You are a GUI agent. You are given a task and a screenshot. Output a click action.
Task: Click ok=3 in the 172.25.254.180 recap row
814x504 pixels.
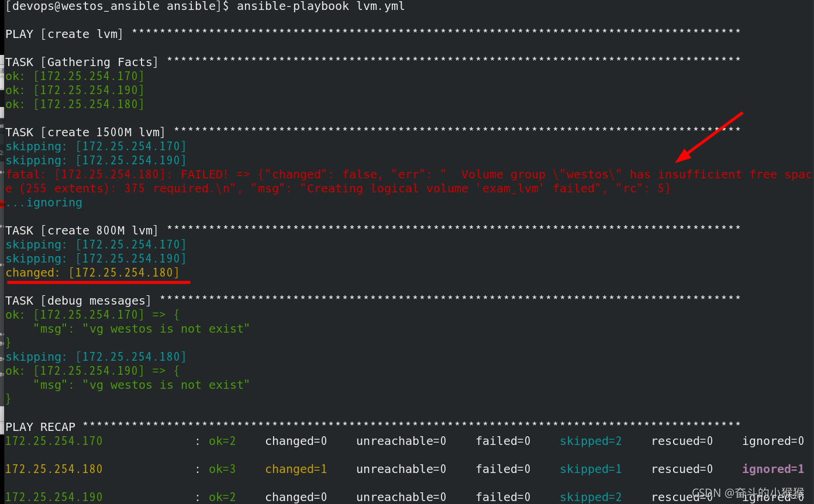click(x=222, y=470)
